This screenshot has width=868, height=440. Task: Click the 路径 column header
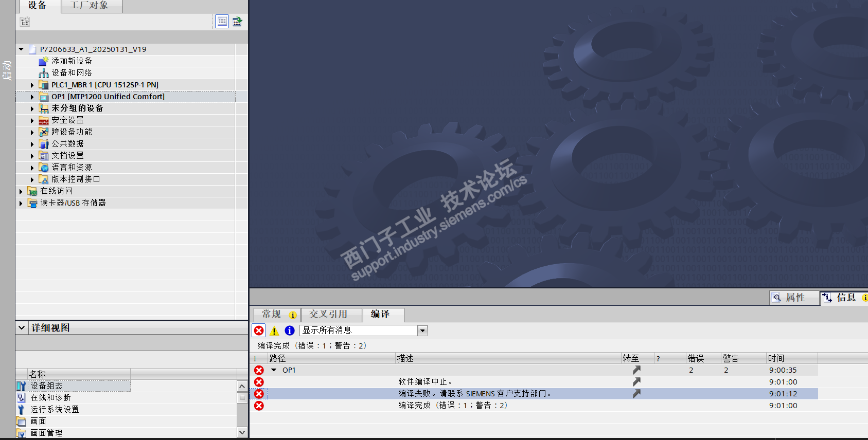pyautogui.click(x=331, y=358)
